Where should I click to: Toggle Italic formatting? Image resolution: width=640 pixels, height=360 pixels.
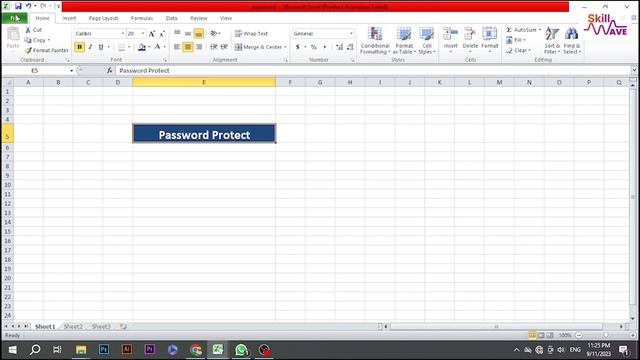pos(90,47)
